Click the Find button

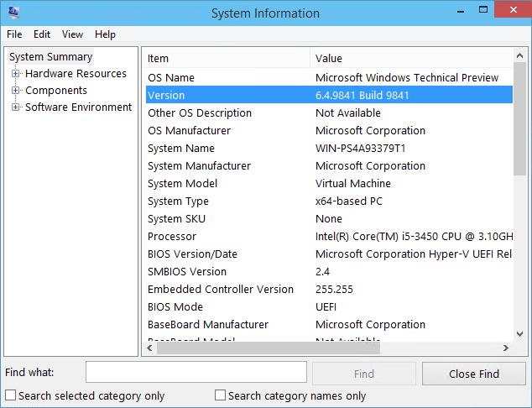click(x=363, y=374)
